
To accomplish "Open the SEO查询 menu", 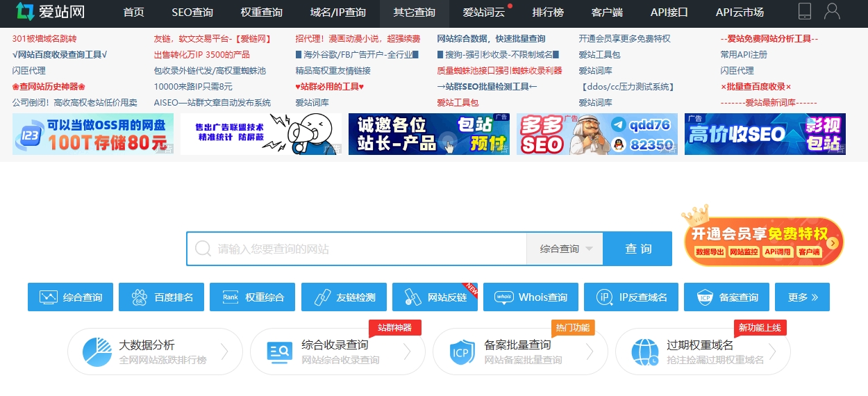I will (x=192, y=12).
